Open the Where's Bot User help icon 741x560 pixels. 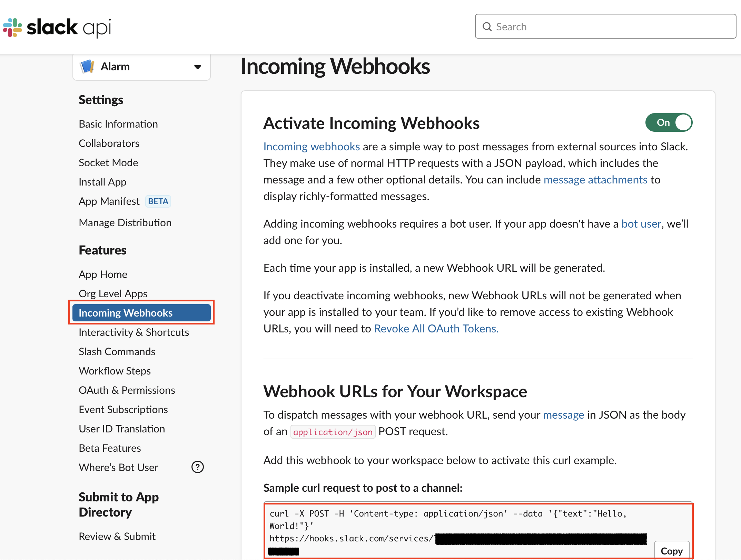click(198, 467)
